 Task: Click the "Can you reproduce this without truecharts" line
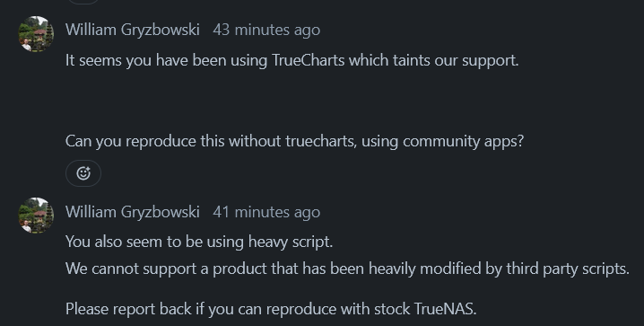point(294,141)
